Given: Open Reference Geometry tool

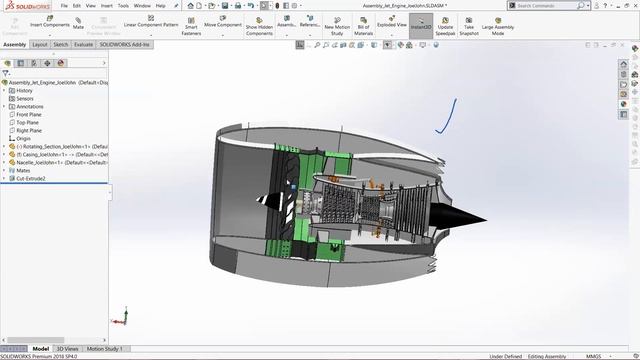Looking at the screenshot, I should 310,22.
